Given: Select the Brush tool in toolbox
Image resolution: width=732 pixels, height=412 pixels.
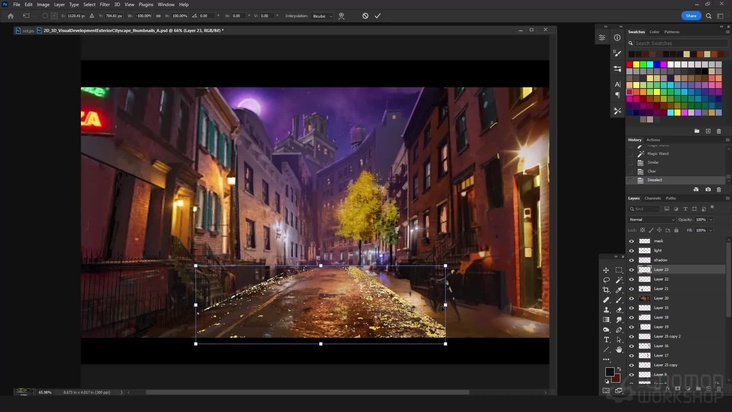Looking at the screenshot, I should click(x=619, y=300).
